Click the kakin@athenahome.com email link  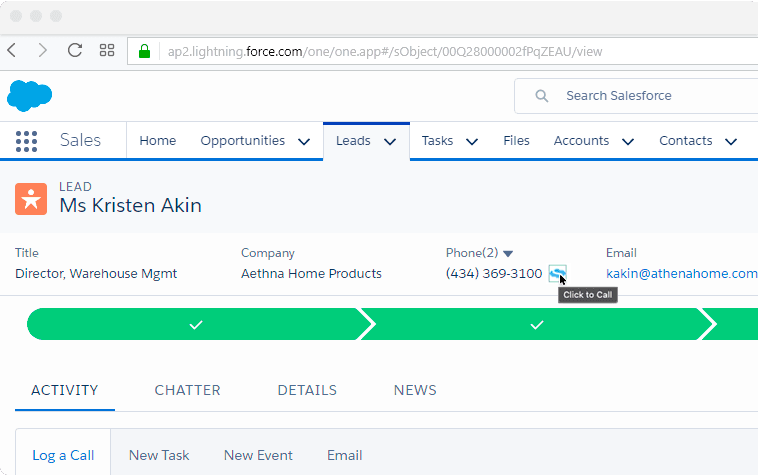point(681,274)
